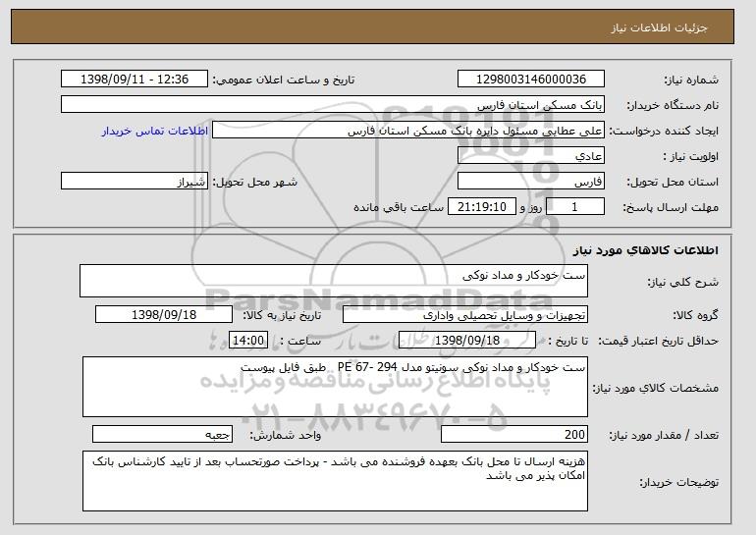This screenshot has height=535, width=756.
Task: Click the label شرح کلی نیاز
Action: tap(682, 282)
